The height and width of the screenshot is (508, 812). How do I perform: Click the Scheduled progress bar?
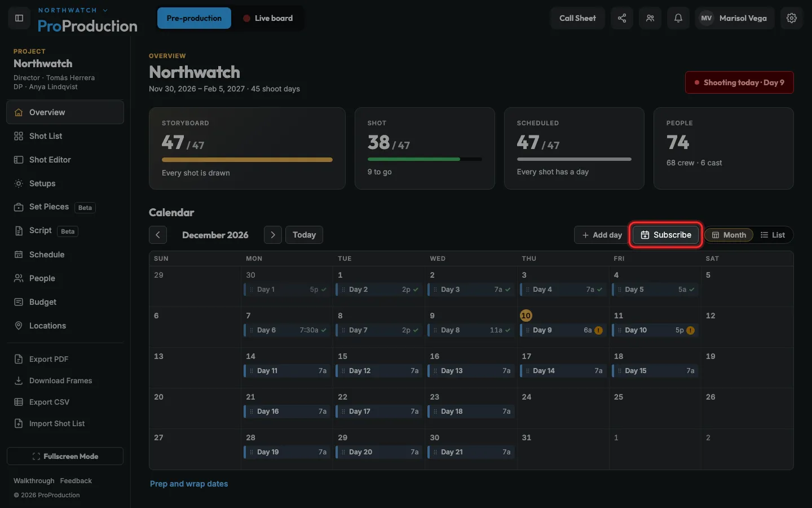pyautogui.click(x=574, y=159)
